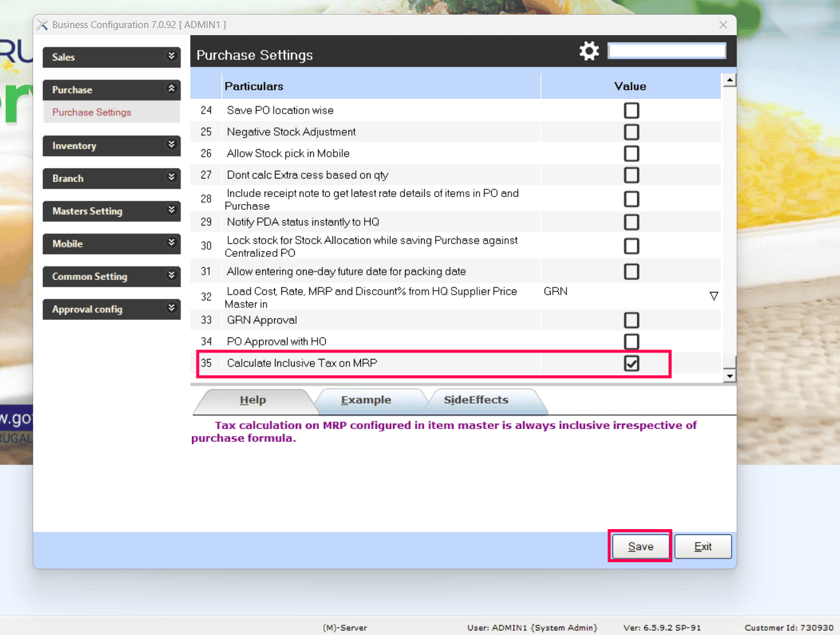Enable PO Approval with HO checkbox

631,342
